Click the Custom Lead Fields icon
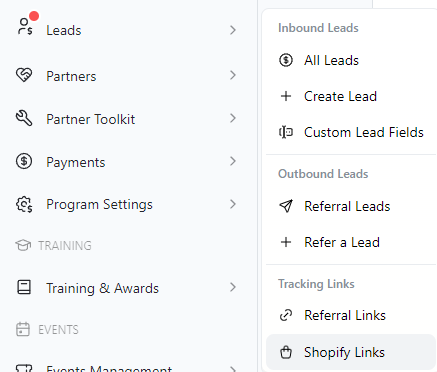 coord(286,132)
